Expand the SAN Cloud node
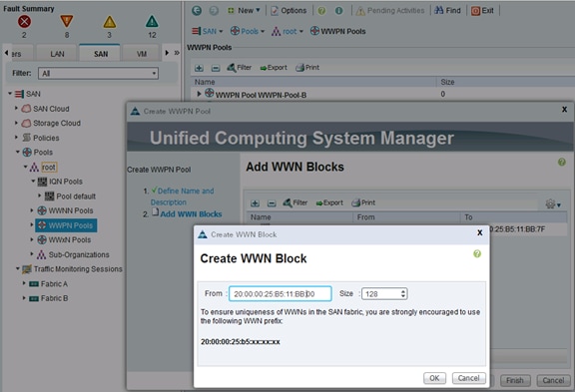The height and width of the screenshot is (392, 575). point(16,108)
